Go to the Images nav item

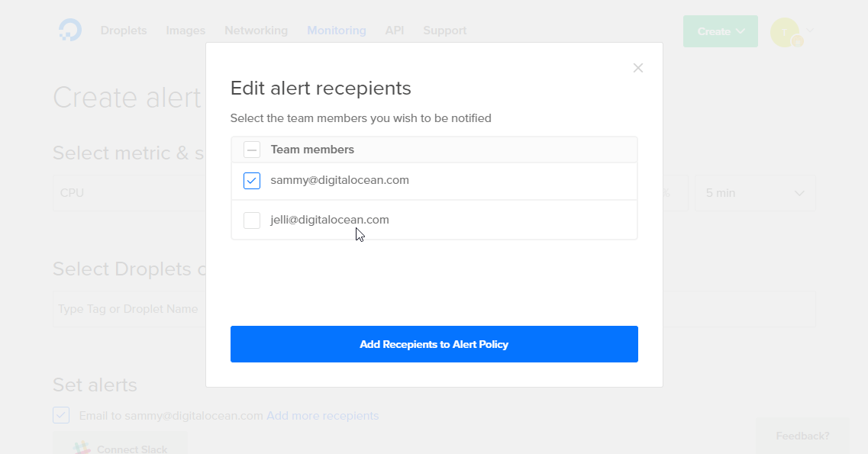click(x=186, y=31)
